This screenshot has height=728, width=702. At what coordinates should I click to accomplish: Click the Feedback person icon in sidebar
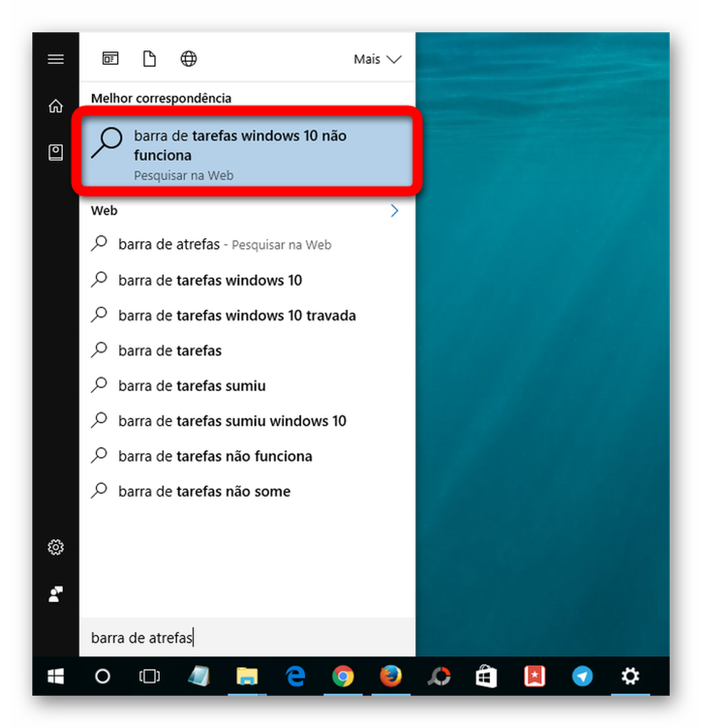56,594
